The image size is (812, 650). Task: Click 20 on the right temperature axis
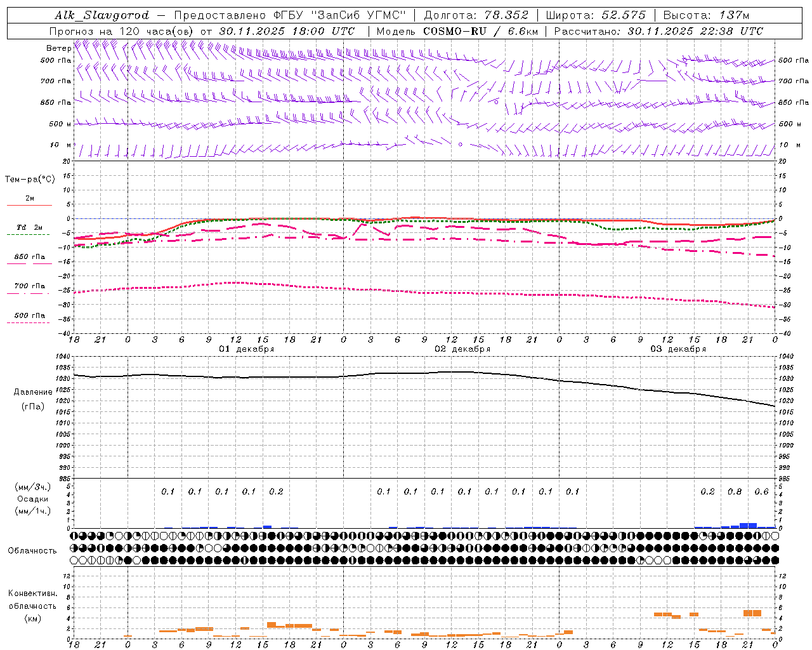783,161
